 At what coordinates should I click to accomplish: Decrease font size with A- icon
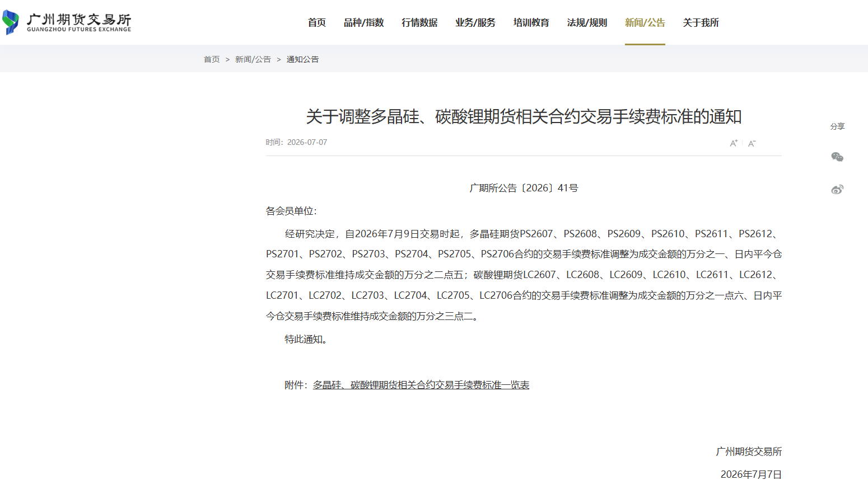click(752, 143)
